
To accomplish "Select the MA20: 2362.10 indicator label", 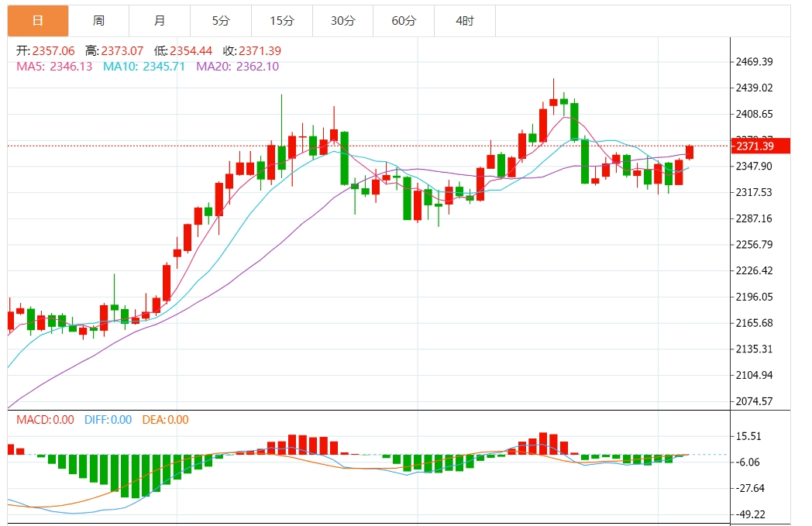I will tap(238, 67).
